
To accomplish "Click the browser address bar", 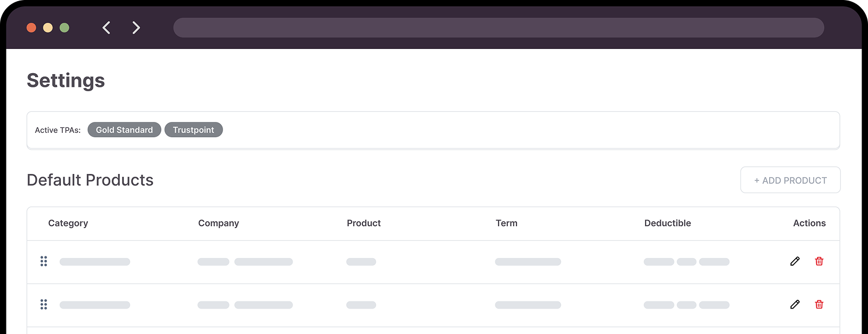I will coord(498,28).
